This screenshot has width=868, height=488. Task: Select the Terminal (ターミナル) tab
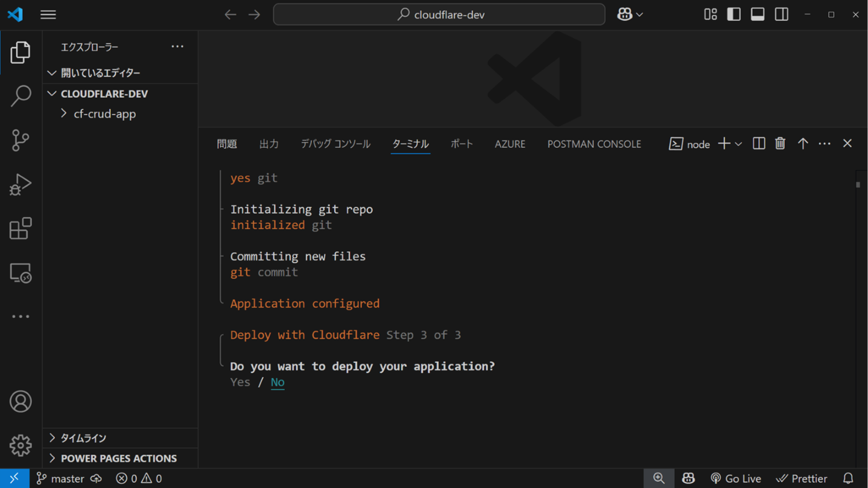point(410,144)
